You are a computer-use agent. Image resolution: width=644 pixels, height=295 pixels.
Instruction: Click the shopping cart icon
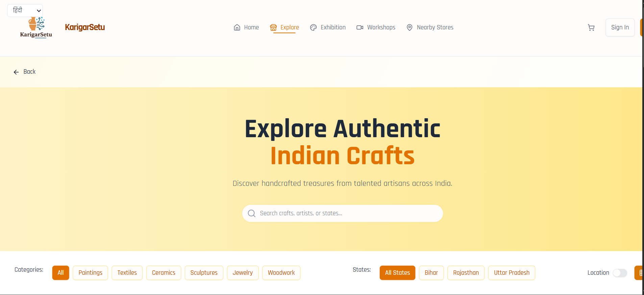pyautogui.click(x=591, y=28)
